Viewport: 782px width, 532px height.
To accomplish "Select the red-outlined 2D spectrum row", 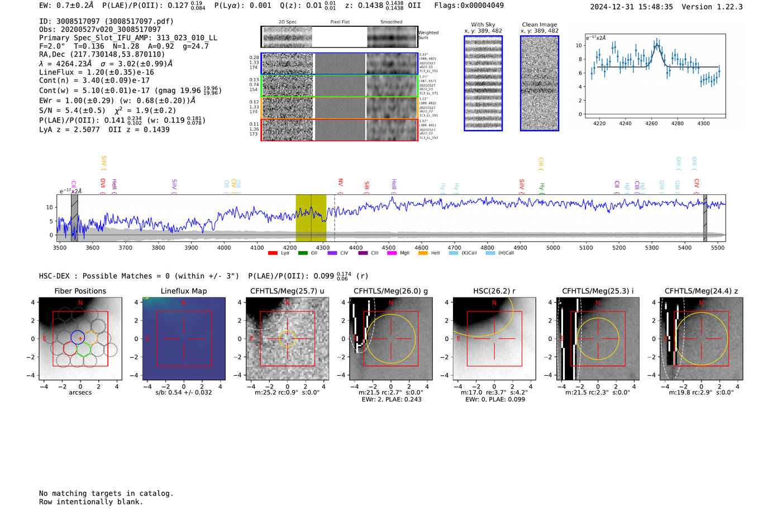I will point(339,130).
